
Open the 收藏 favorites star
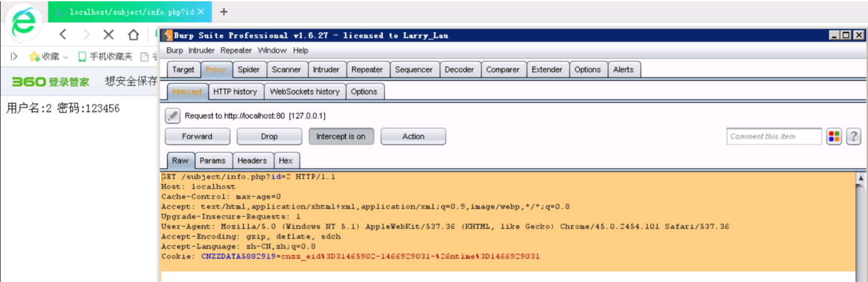point(34,57)
